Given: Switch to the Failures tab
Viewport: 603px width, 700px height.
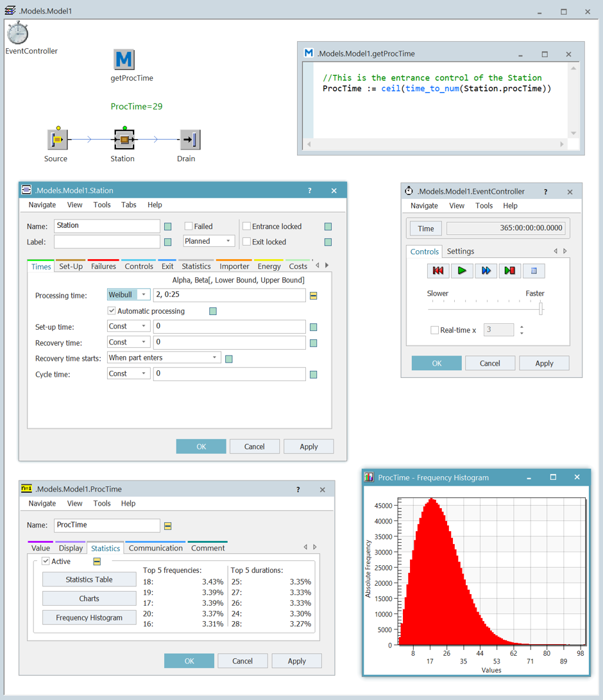Looking at the screenshot, I should pos(103,266).
